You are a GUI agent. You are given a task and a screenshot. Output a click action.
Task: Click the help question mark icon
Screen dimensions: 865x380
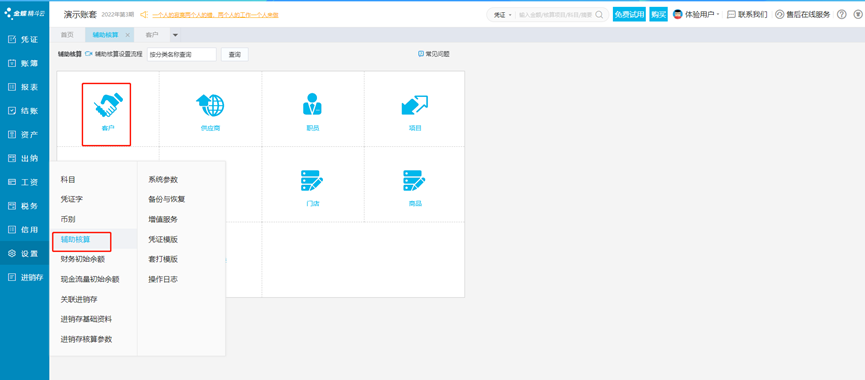(x=841, y=15)
